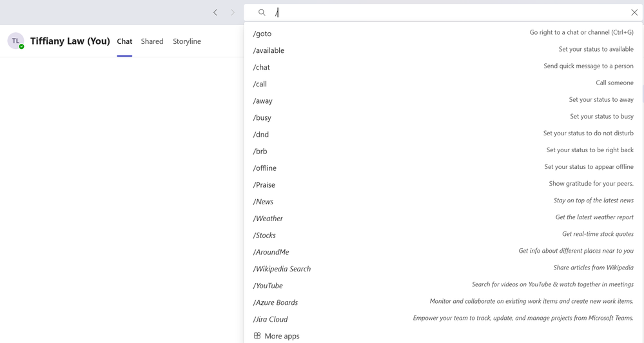Click 'Show gratitude for your peers.' text
Screen dimensions: 644x343
pos(591,184)
